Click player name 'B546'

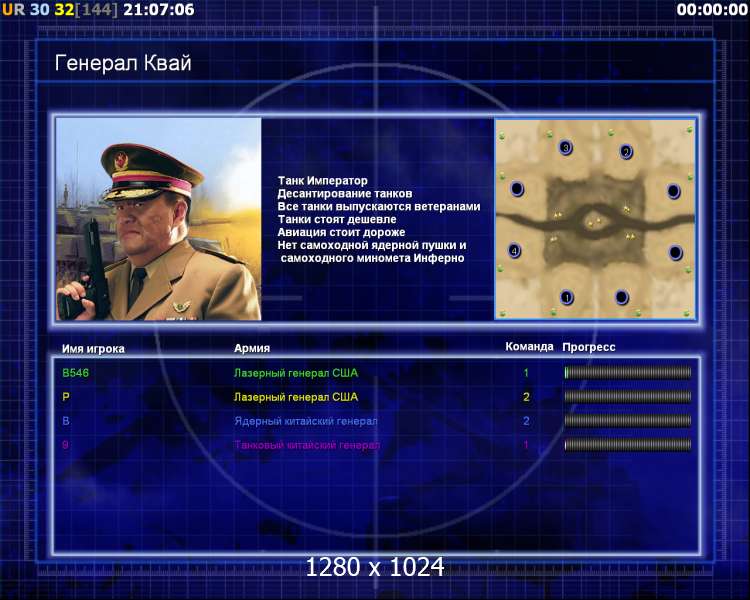pyautogui.click(x=76, y=373)
